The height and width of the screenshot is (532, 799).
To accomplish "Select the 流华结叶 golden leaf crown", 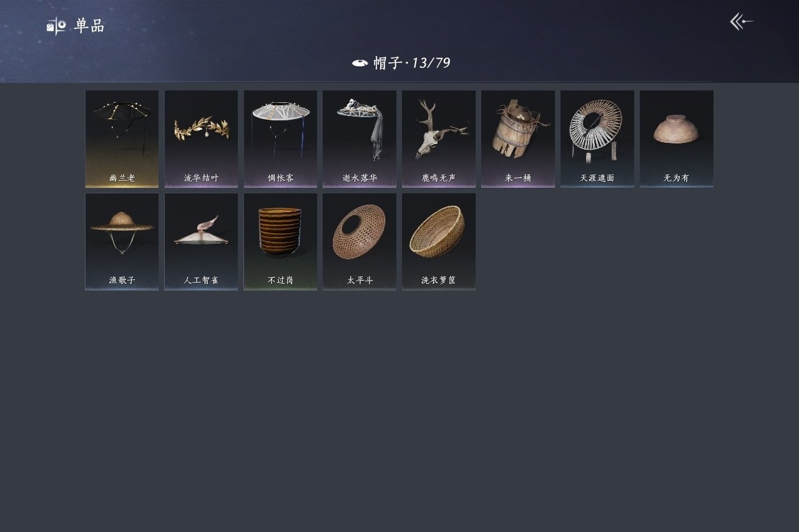I will [201, 139].
